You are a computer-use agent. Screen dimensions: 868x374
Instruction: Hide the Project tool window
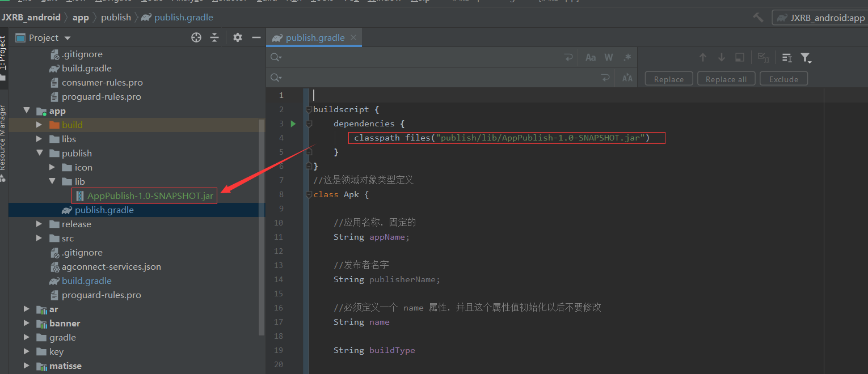coord(256,37)
